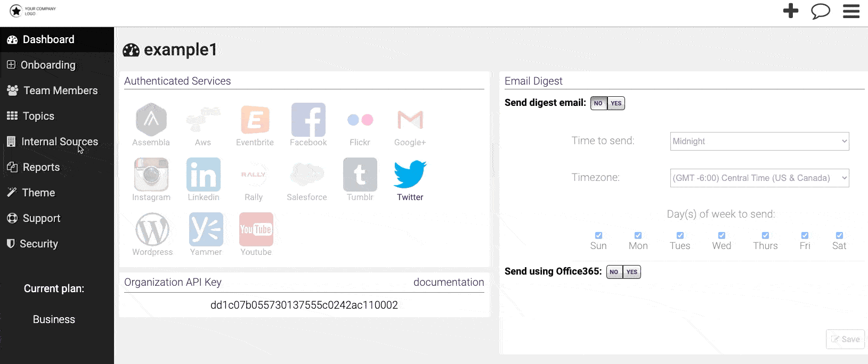Toggle the Wed checkbox

click(x=721, y=235)
